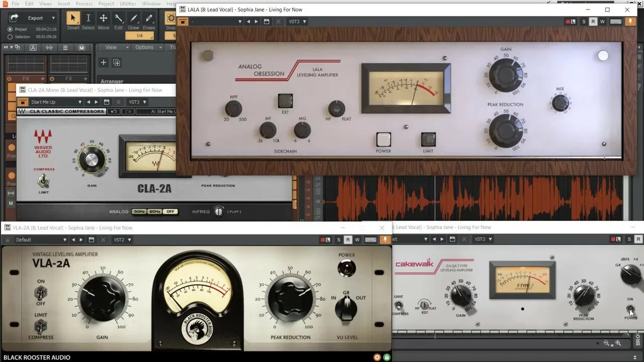Viewport: 644px width, 362px height.
Task: Click the audio waveform icon in track strip
Action: click(49, 47)
